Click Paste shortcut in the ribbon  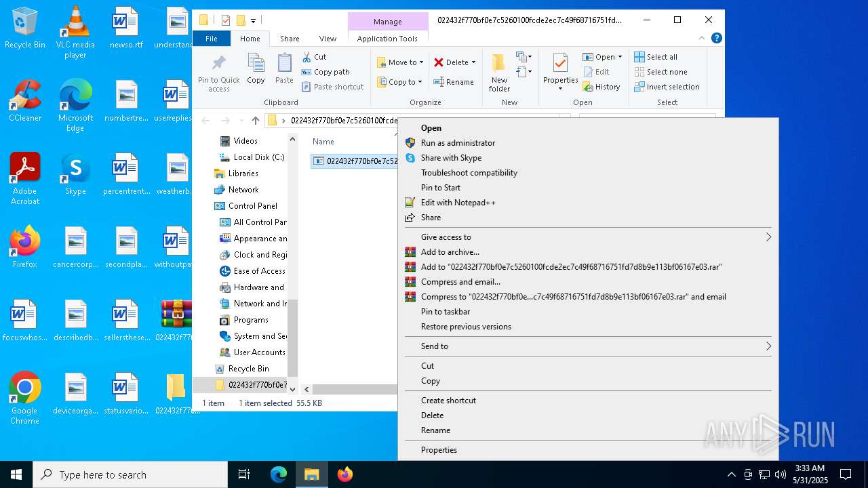coord(333,87)
